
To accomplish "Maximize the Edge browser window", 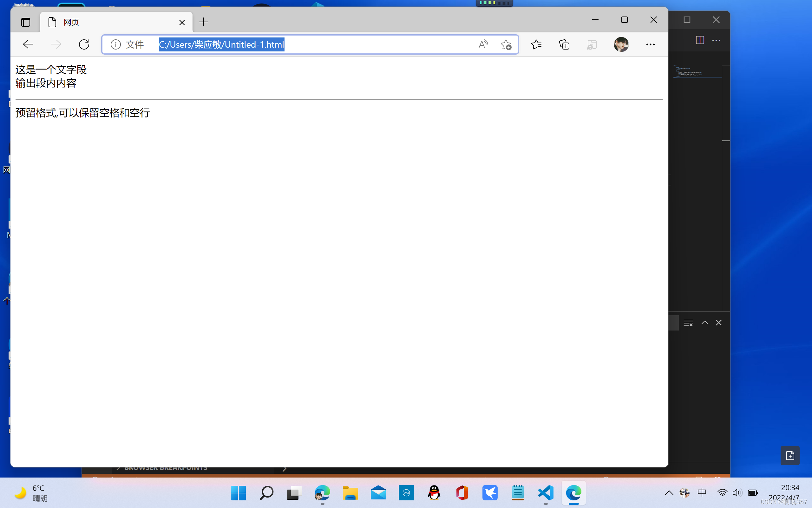I will point(625,20).
